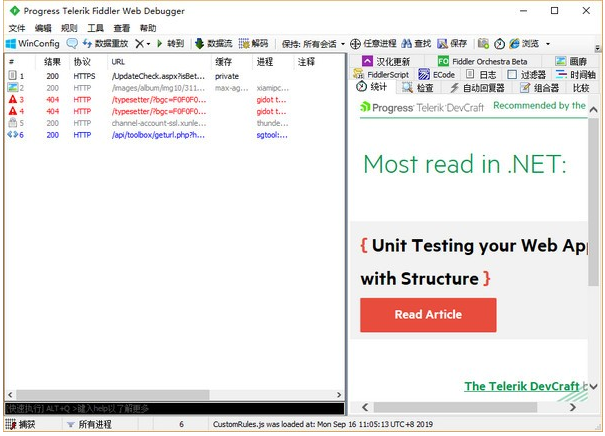Click the right panel scroll-down arrow
Screen dimensions: 605x436
pos(593,386)
